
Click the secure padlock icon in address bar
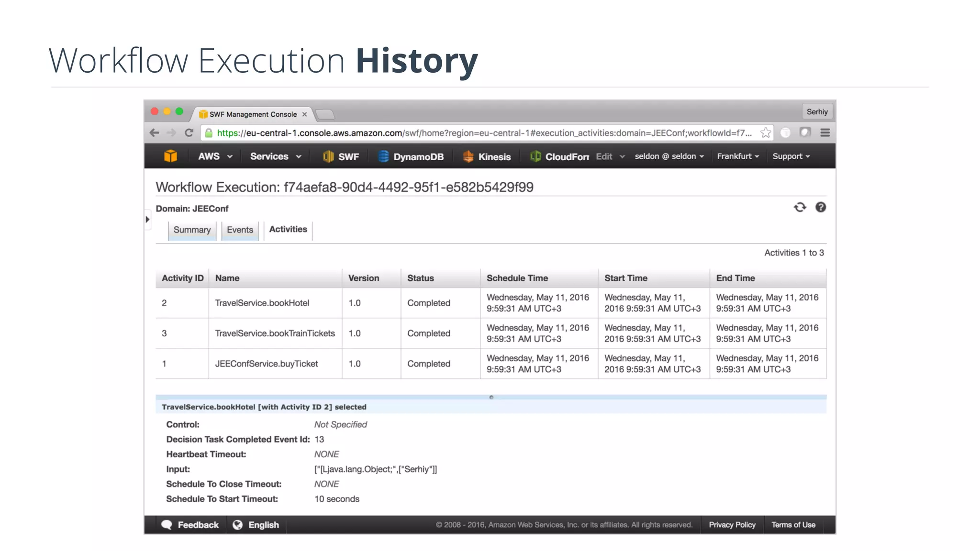tap(209, 133)
